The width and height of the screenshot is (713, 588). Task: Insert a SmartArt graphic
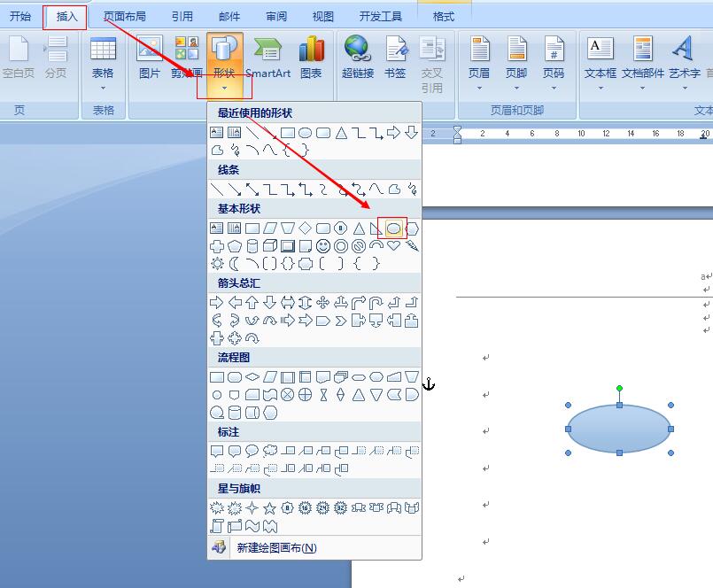[x=267, y=57]
